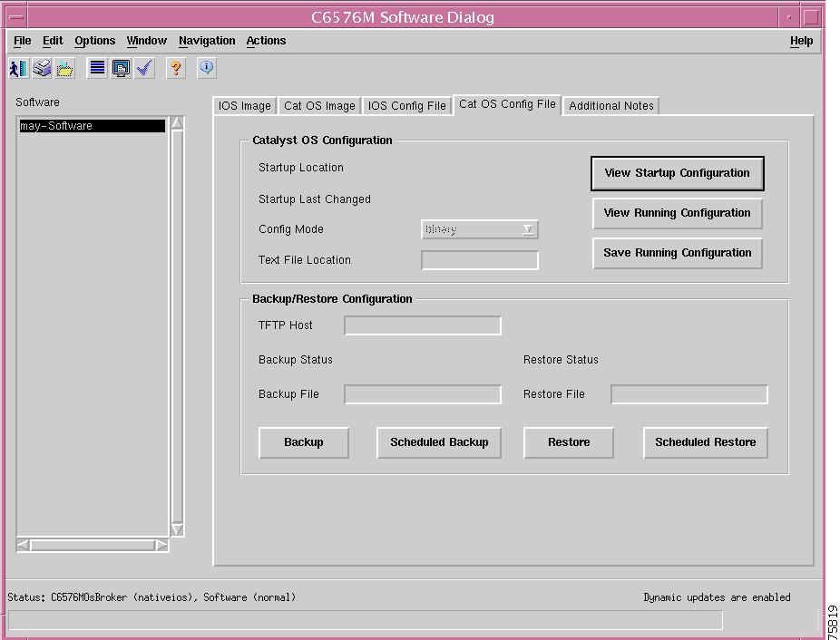This screenshot has width=840, height=640.
Task: Click View Startup Configuration button
Action: 677,173
